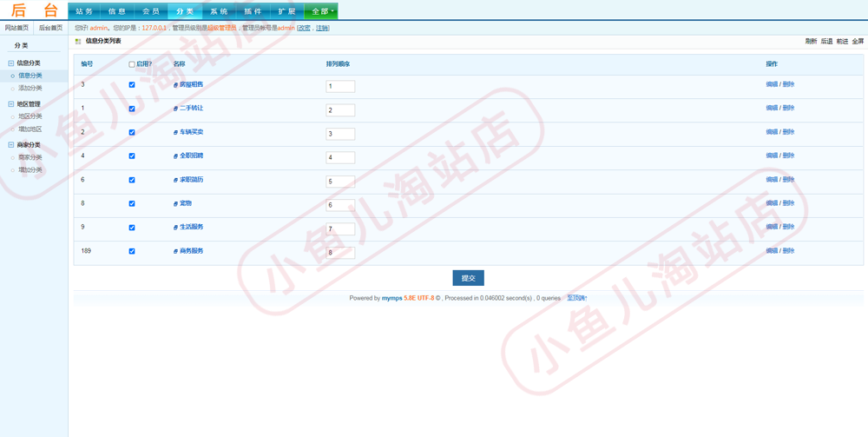868x437 pixels.
Task: Open the 插件 top menu
Action: 253,11
